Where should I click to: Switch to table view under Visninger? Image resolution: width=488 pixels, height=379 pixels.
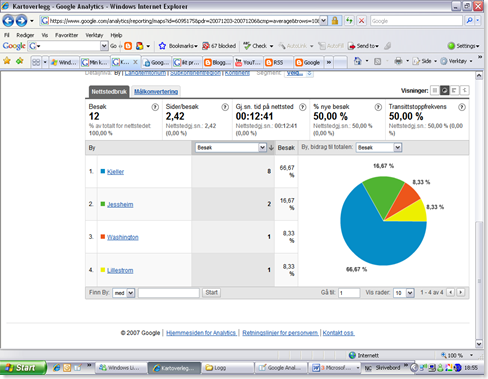pyautogui.click(x=435, y=90)
